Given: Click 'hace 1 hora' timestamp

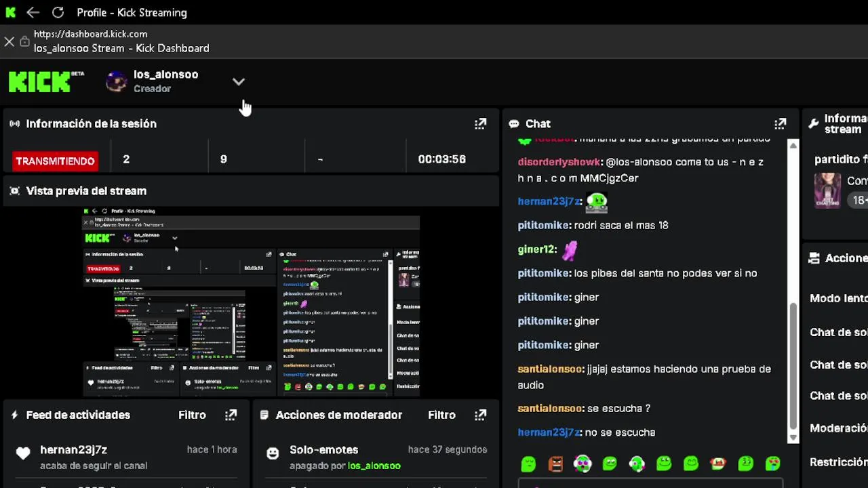Looking at the screenshot, I should [x=212, y=449].
